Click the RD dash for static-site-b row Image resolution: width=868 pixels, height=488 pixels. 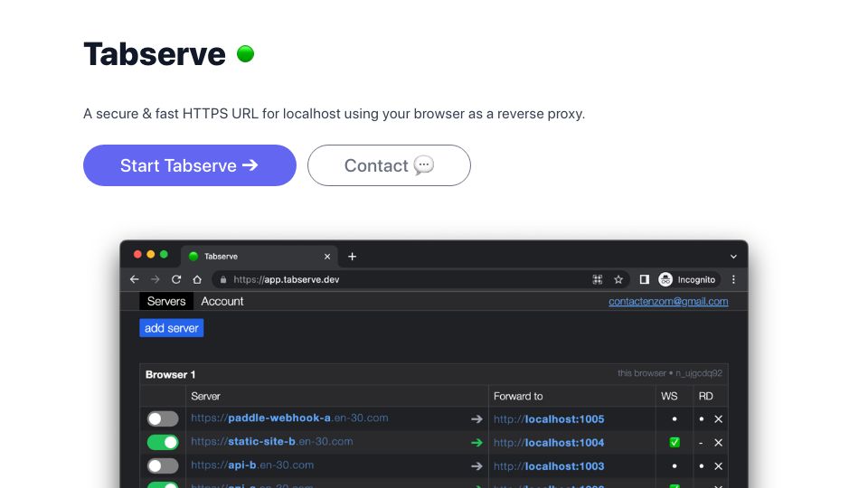tap(702, 443)
